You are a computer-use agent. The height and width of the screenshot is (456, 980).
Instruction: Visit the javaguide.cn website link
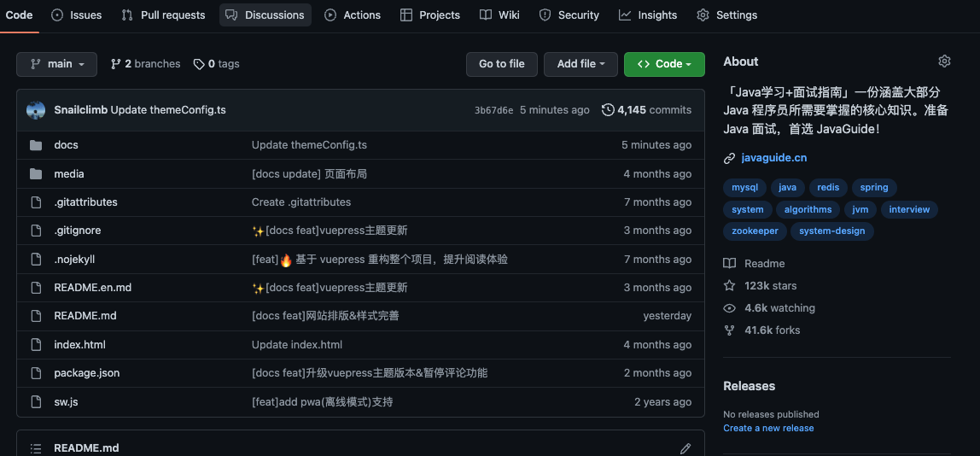tap(773, 158)
